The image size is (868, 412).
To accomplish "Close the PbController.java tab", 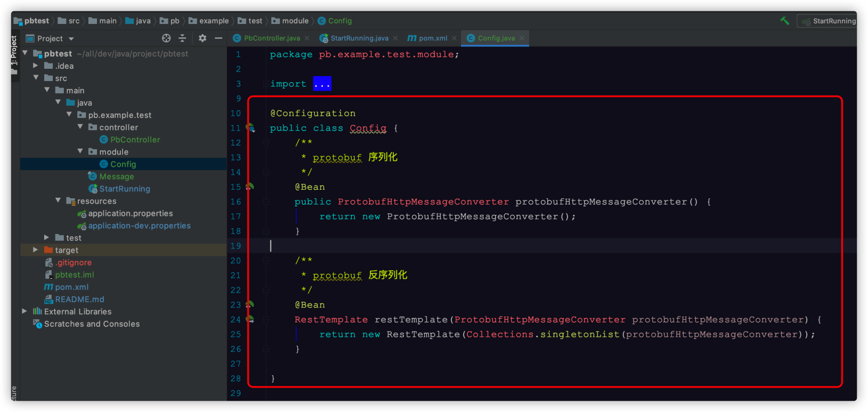I will point(307,38).
